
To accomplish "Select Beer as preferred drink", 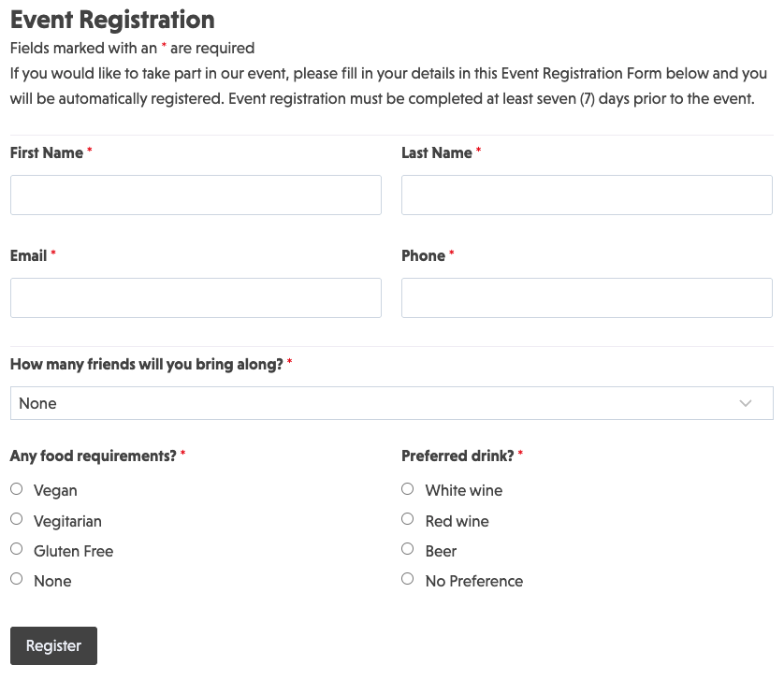I will (x=407, y=549).
